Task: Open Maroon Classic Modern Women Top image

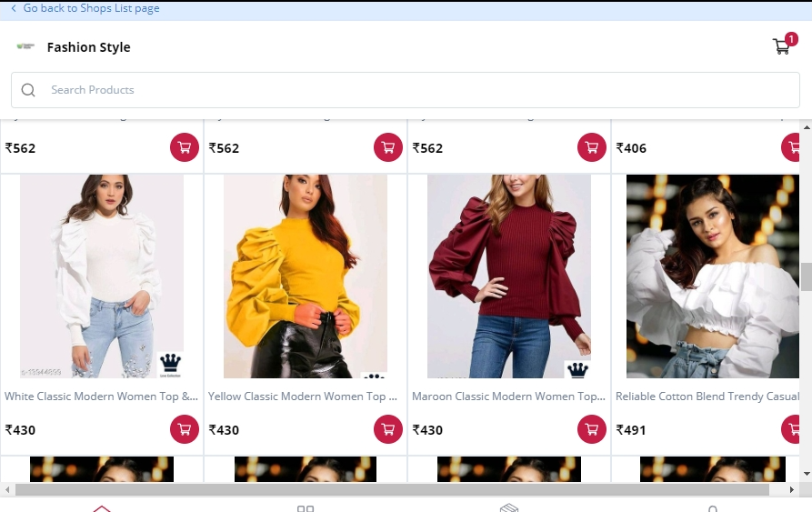Action: [x=508, y=276]
